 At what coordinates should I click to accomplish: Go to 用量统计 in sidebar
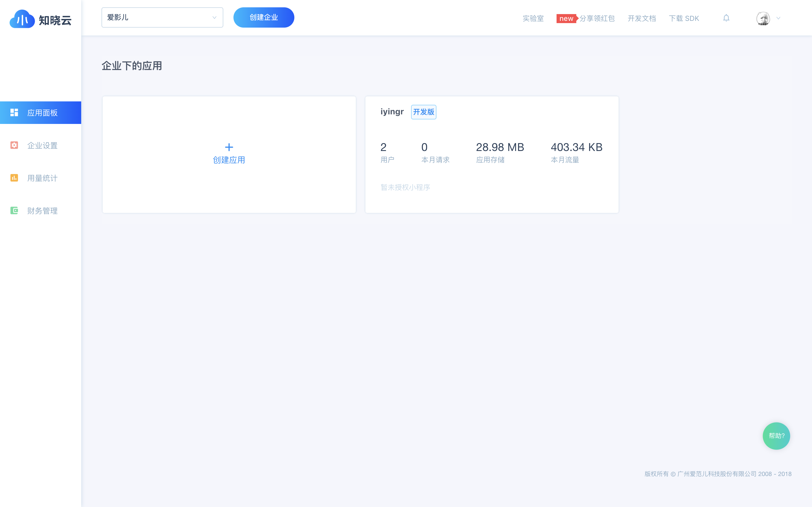(x=42, y=178)
